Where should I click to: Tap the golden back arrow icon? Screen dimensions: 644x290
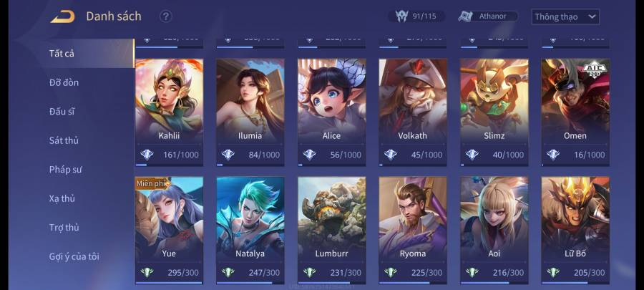tap(63, 16)
